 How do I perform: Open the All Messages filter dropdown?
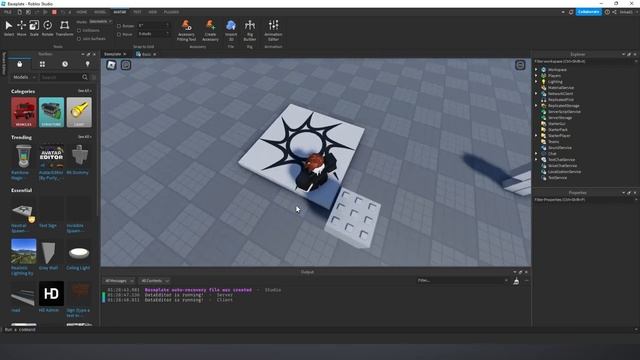119,281
